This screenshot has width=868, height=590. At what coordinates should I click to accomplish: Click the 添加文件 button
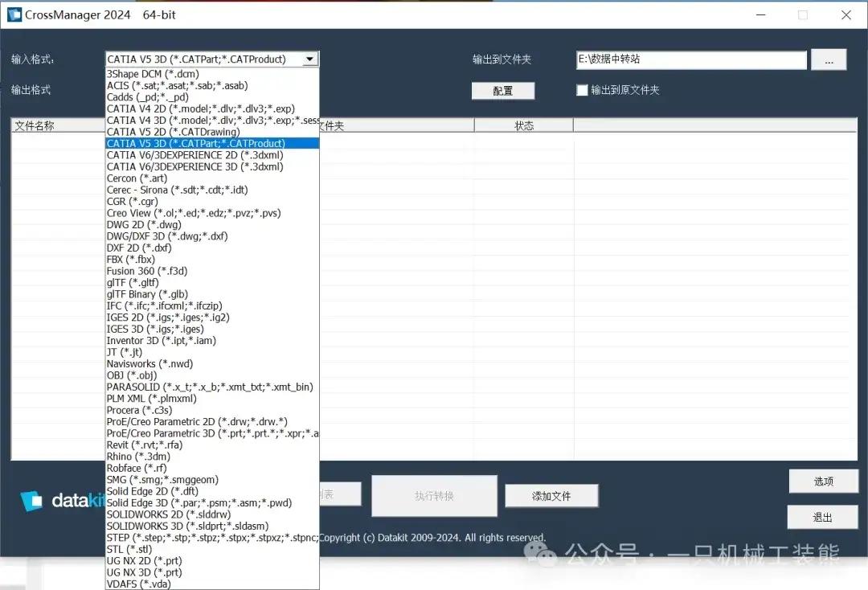point(551,495)
